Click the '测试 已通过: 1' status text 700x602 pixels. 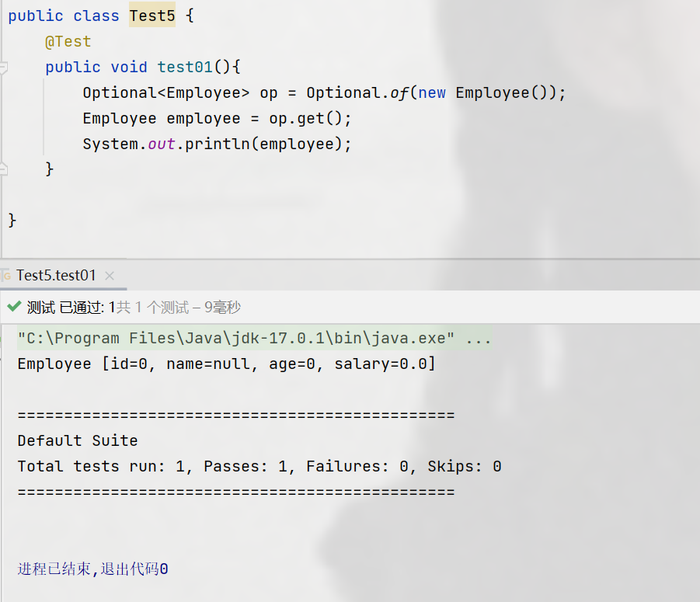(x=71, y=307)
